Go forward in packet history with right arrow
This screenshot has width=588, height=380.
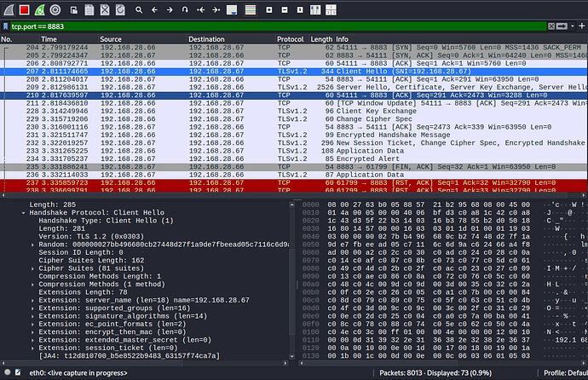(x=170, y=10)
